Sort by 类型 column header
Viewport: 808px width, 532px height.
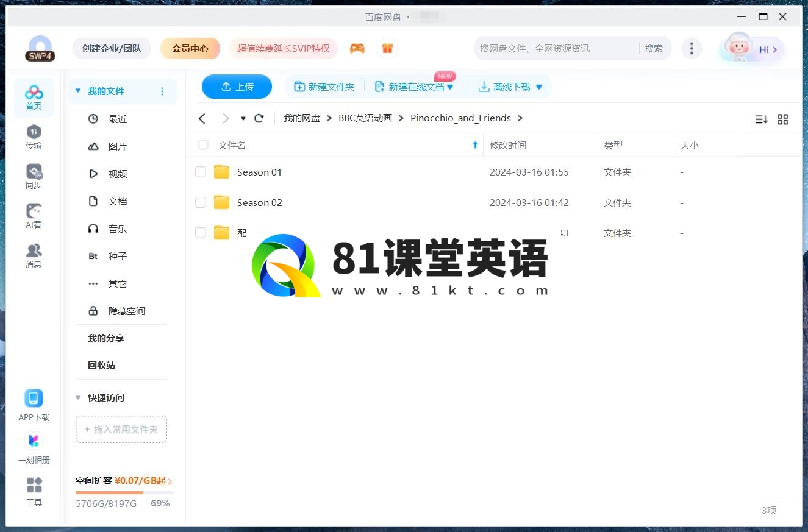[613, 145]
